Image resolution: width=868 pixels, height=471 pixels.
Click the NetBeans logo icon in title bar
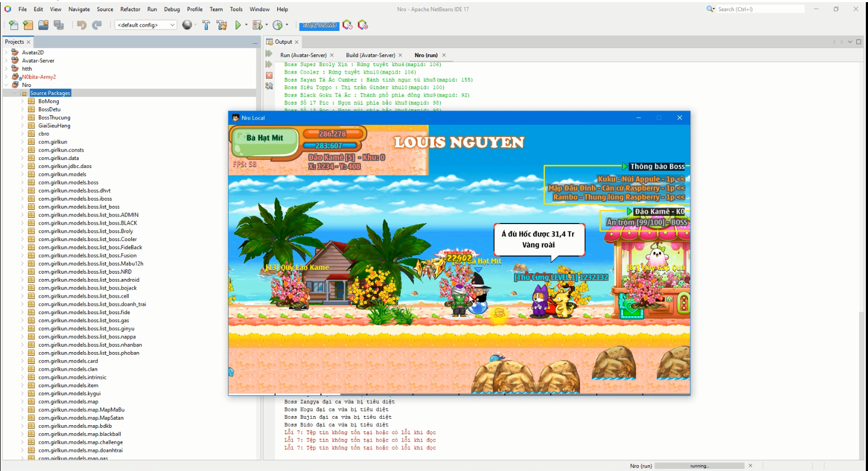pos(7,9)
